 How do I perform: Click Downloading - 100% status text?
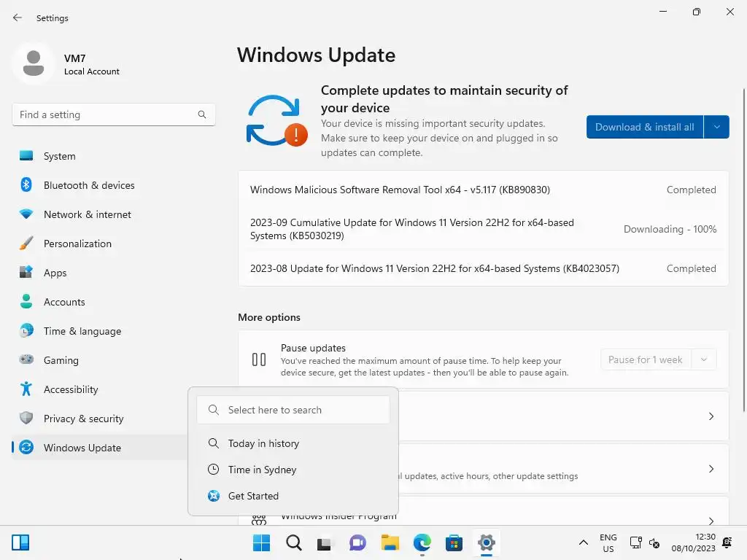coord(670,229)
